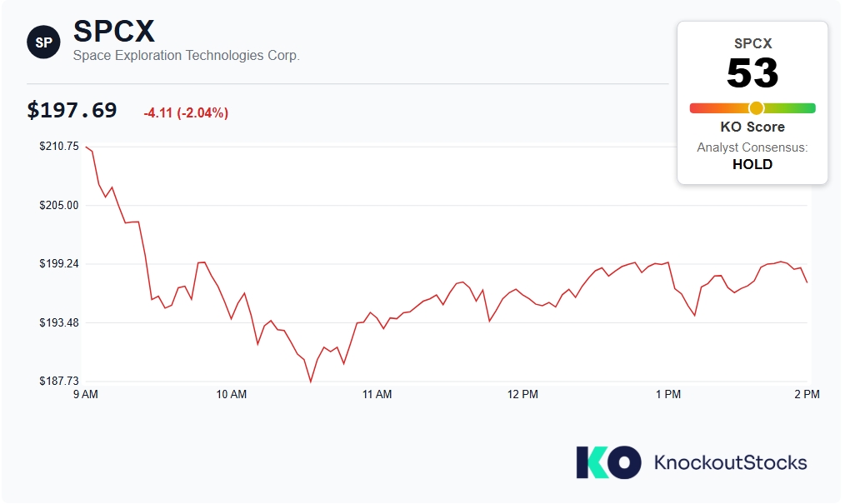Screen dimensions: 845x504
Task: Click the $197.69 current price
Action: pos(72,111)
